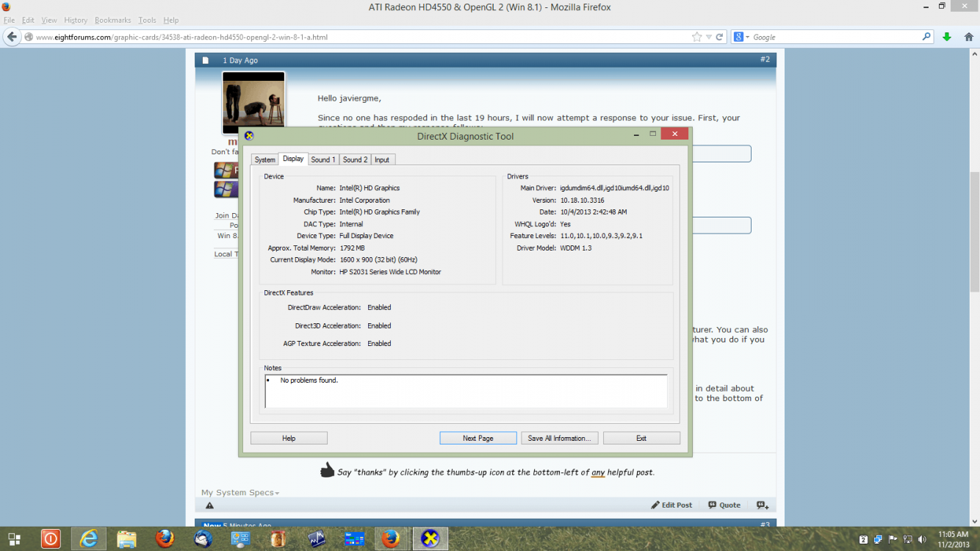Viewport: 980px width, 551px height.
Task: Click the '1600 x 900 (32 bit) (60Hz)' display mode
Action: 378,260
